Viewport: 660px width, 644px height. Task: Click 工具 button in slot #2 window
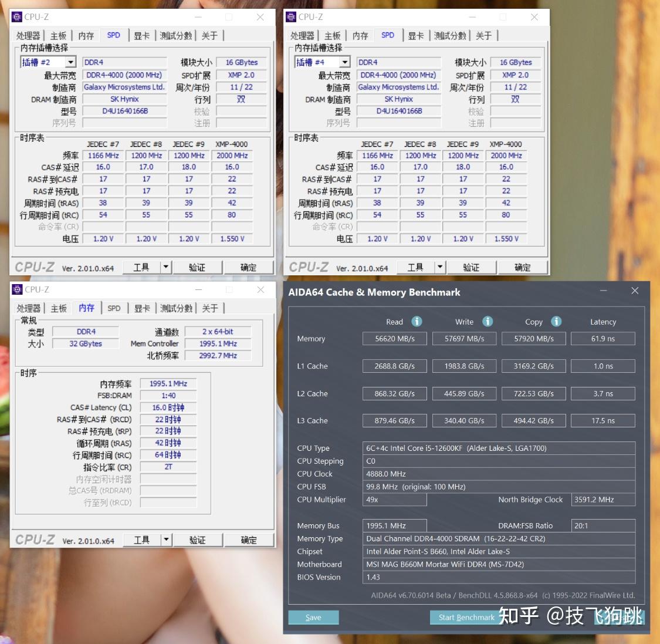point(141,267)
